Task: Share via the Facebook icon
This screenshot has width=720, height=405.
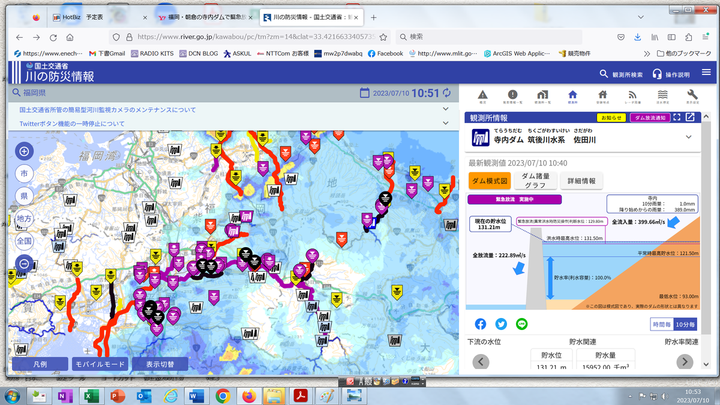Action: [480, 324]
